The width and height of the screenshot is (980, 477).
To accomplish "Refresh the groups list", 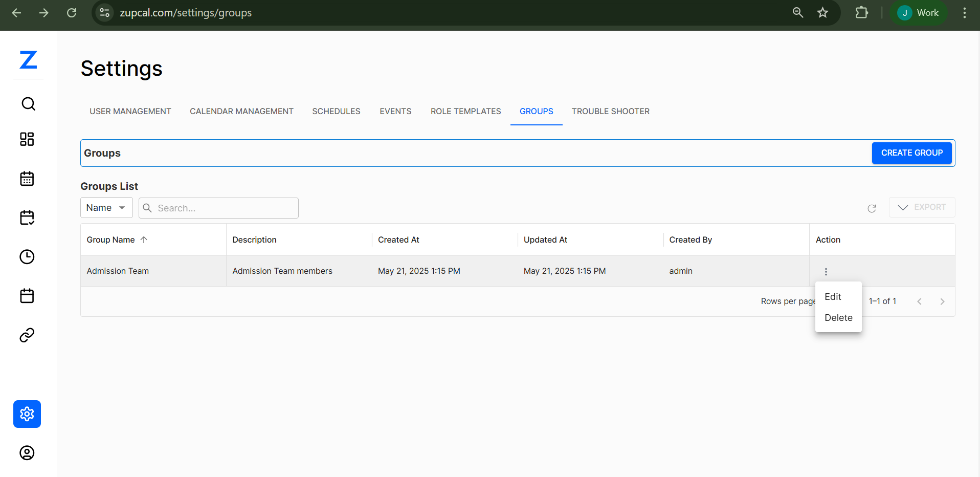I will [x=872, y=208].
